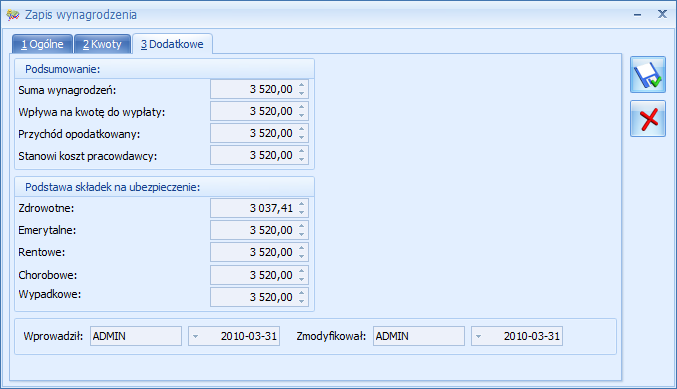The height and width of the screenshot is (389, 677).
Task: Select the 3 Dodatkowe tab
Action: click(x=172, y=44)
